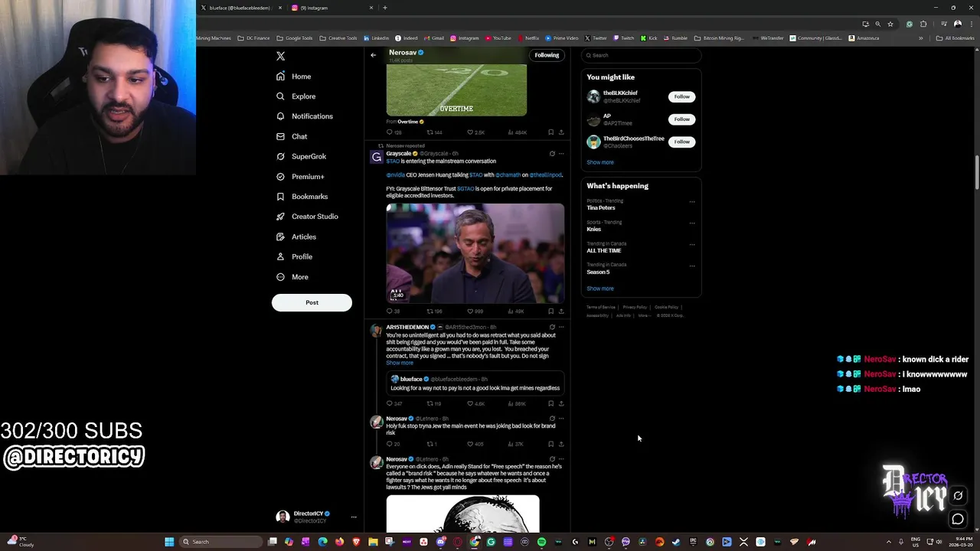Image resolution: width=980 pixels, height=551 pixels.
Task: Open the YouTube bookmark
Action: tap(497, 38)
